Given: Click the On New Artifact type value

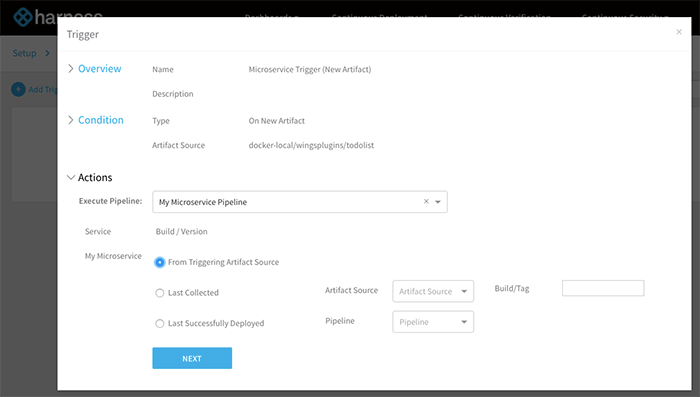Looking at the screenshot, I should point(277,121).
